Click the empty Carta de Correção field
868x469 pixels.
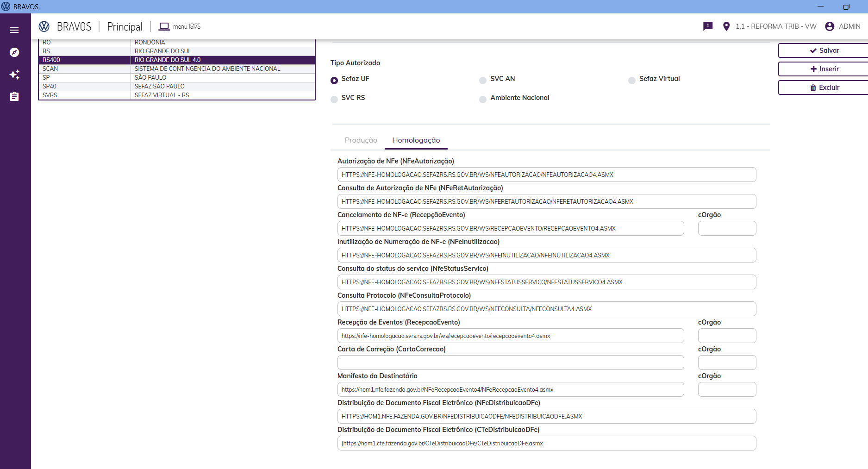(511, 363)
